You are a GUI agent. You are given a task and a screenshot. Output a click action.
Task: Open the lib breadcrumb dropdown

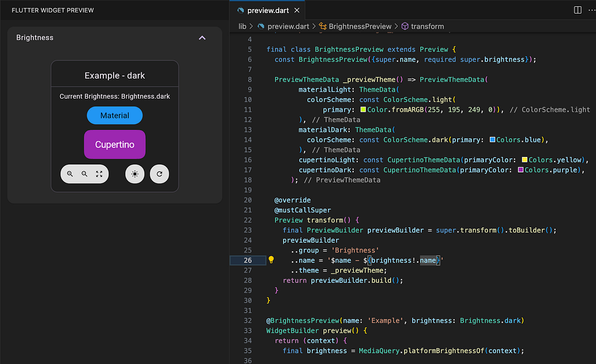click(242, 26)
